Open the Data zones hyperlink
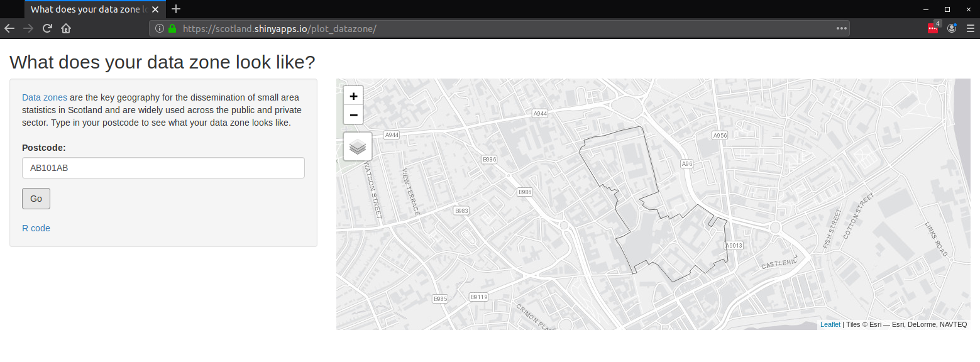The width and height of the screenshot is (980, 362). 44,97
